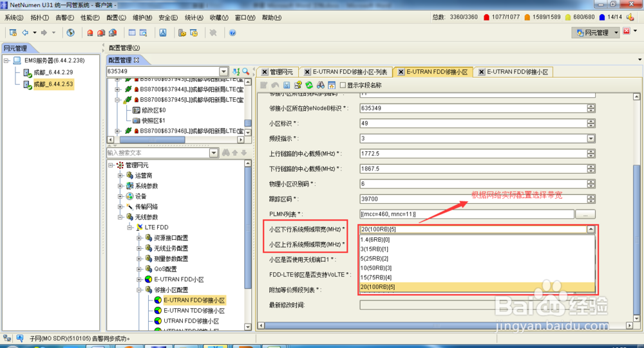This screenshot has height=348, width=644.
Task: Click the single red alarm lamp icon
Action: pyautogui.click(x=90, y=33)
